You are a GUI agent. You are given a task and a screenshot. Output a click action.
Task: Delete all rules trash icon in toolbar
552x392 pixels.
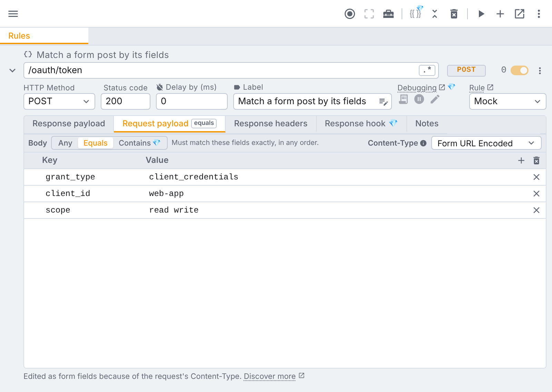(x=454, y=14)
